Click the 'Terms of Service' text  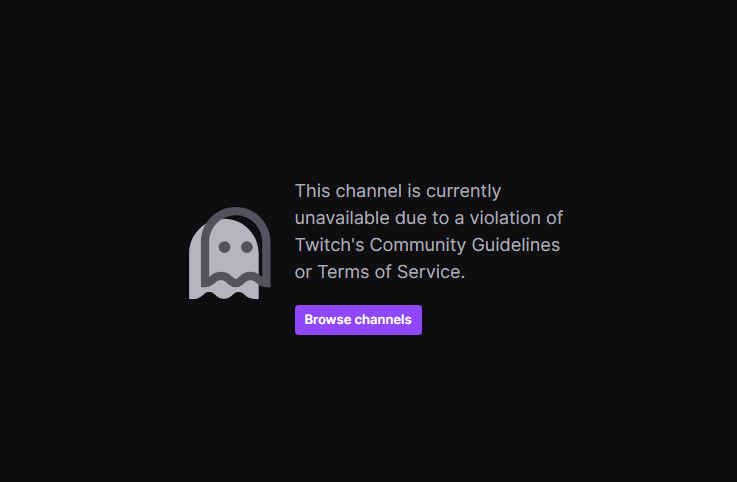point(390,272)
